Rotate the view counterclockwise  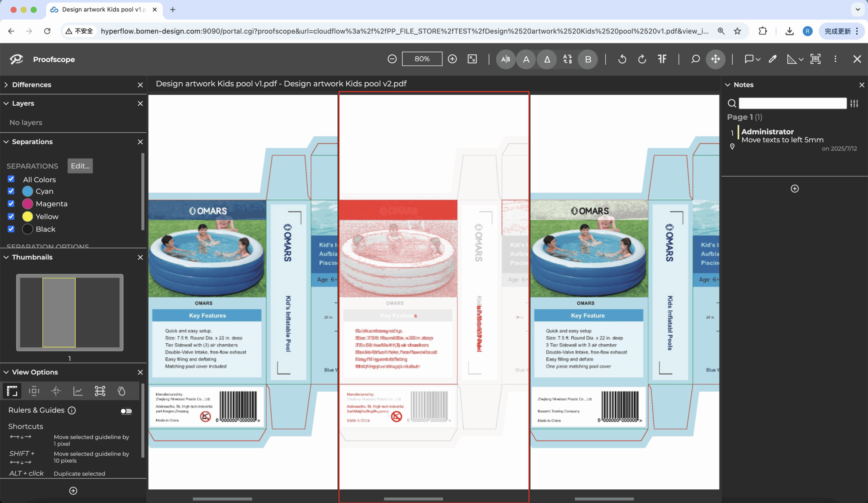click(622, 59)
